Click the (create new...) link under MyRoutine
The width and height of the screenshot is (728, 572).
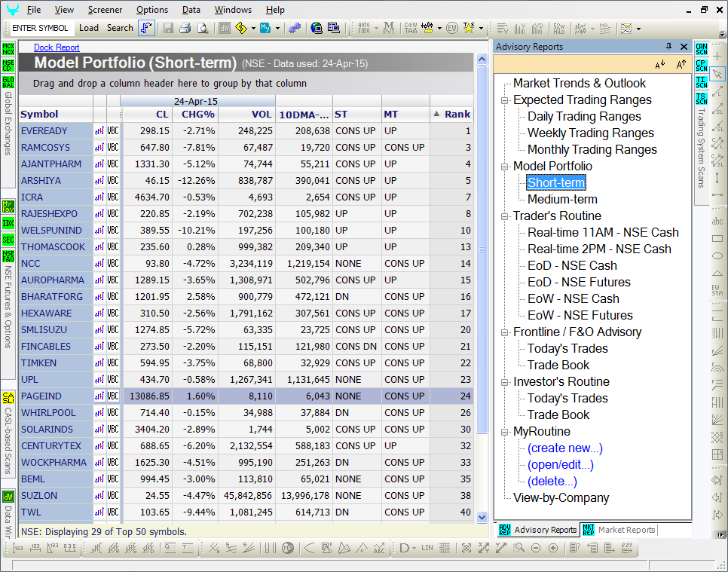coord(565,448)
